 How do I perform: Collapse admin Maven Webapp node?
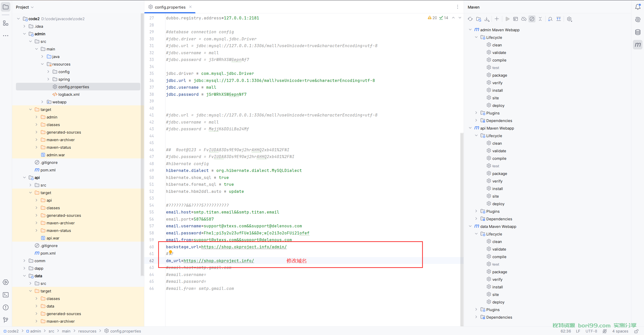[470, 29]
